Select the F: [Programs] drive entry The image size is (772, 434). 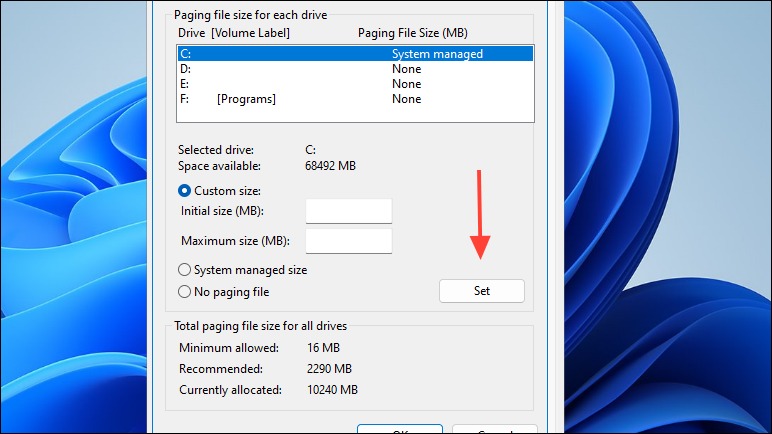[x=355, y=99]
